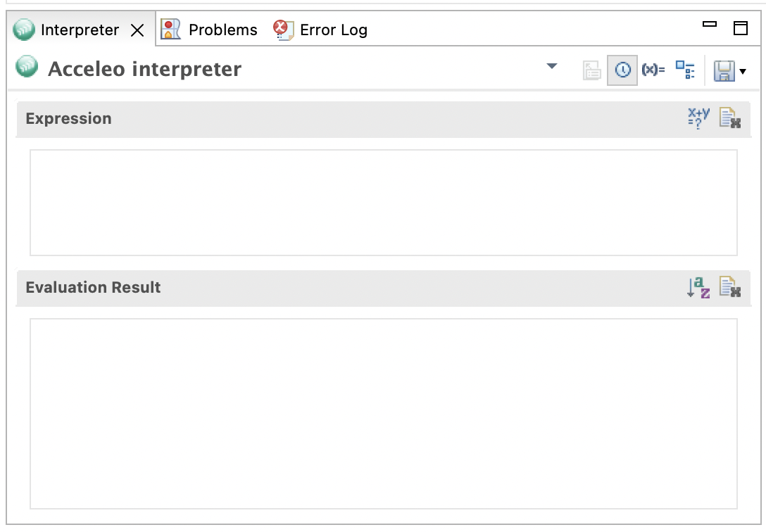766x532 pixels.
Task: Clear the Evaluation Result contents icon
Action: (x=730, y=287)
